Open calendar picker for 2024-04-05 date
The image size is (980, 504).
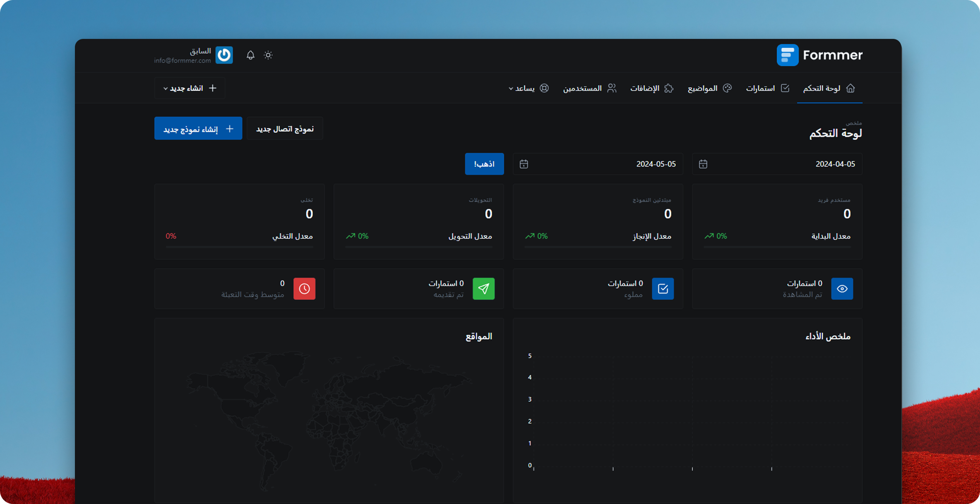(x=703, y=164)
